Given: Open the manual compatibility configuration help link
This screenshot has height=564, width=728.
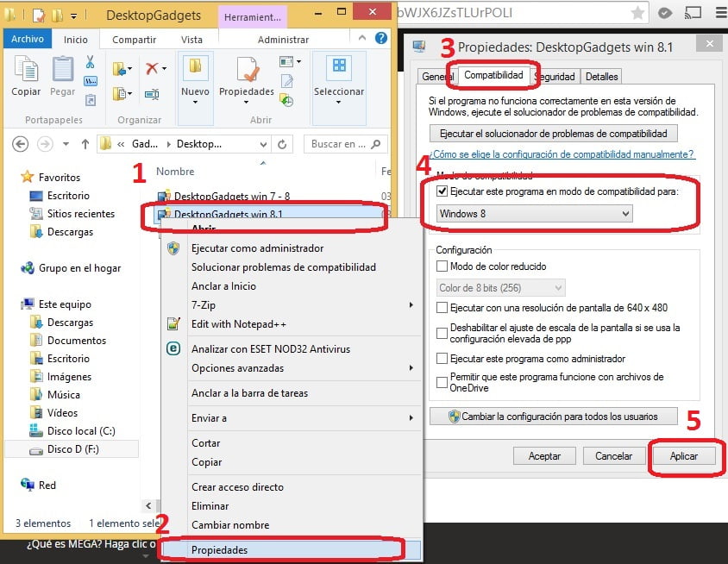Looking at the screenshot, I should coord(562,154).
